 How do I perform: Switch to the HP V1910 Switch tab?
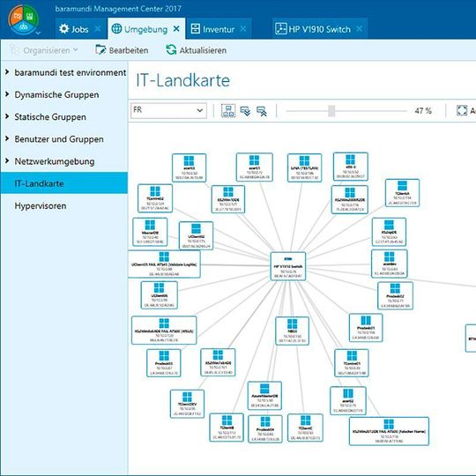[x=320, y=29]
